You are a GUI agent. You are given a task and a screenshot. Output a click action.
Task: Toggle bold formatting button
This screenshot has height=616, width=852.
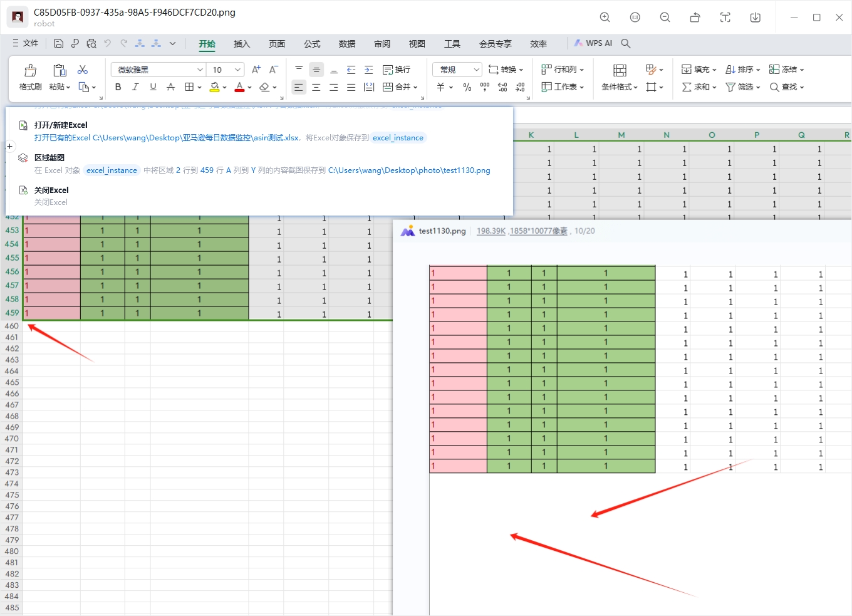tap(118, 87)
